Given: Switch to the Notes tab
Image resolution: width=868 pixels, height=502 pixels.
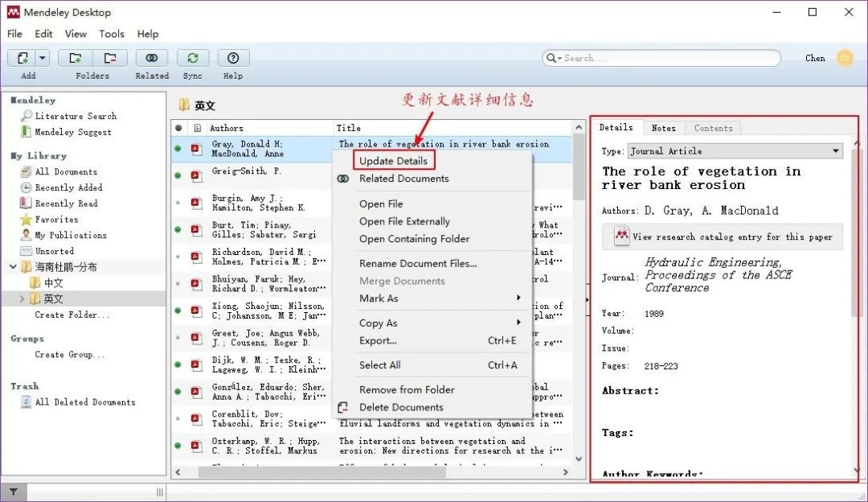Looking at the screenshot, I should coord(663,128).
